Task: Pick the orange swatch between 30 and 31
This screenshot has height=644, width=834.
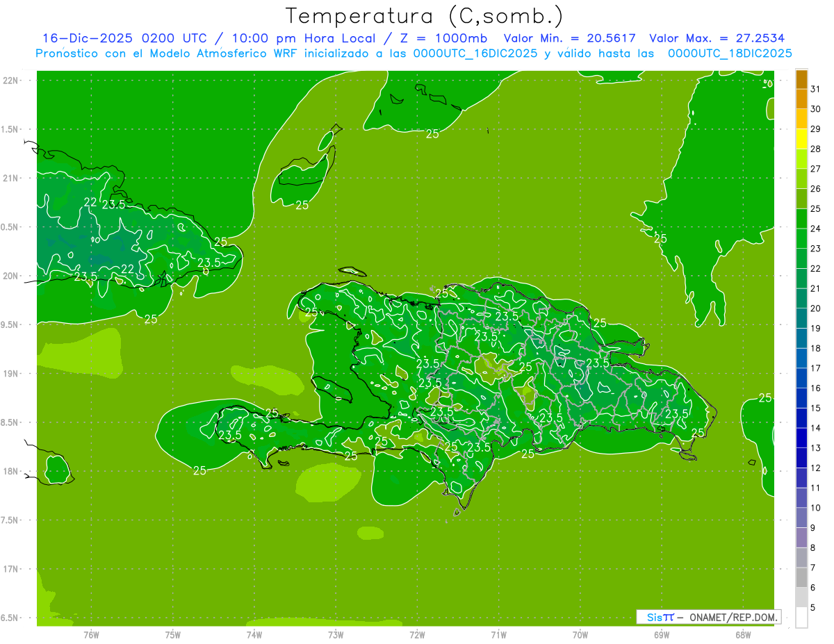Action: [801, 99]
